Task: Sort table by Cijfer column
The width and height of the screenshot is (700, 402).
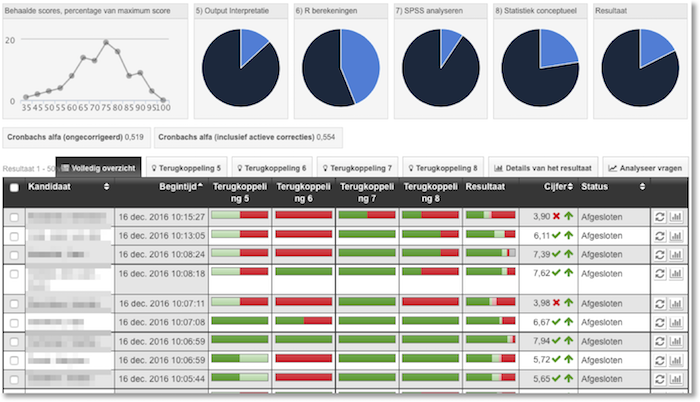Action: click(x=553, y=187)
